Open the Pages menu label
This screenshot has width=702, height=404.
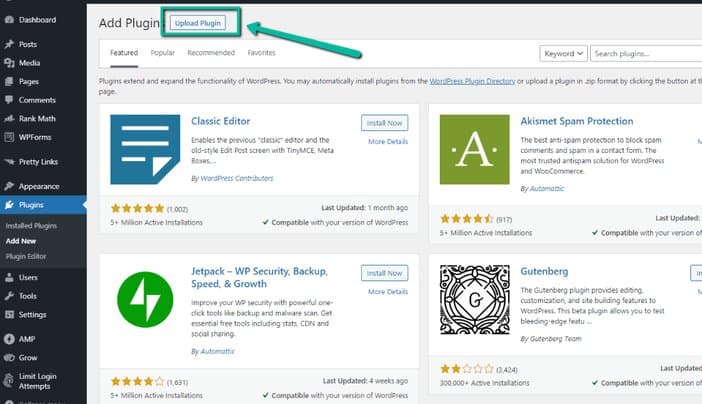(29, 82)
